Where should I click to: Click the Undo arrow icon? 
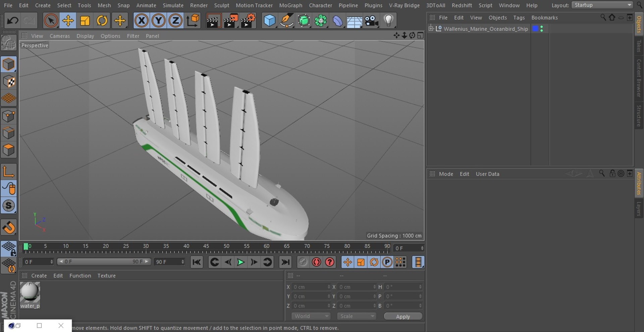click(x=13, y=21)
